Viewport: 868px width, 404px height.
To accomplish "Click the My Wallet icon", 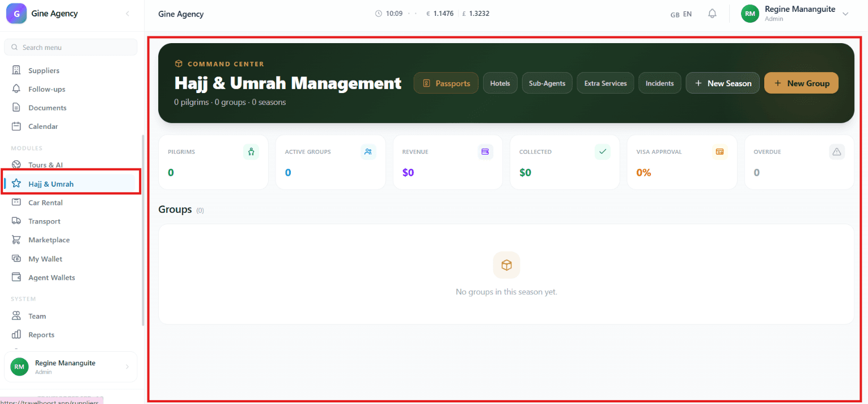I will [x=16, y=259].
